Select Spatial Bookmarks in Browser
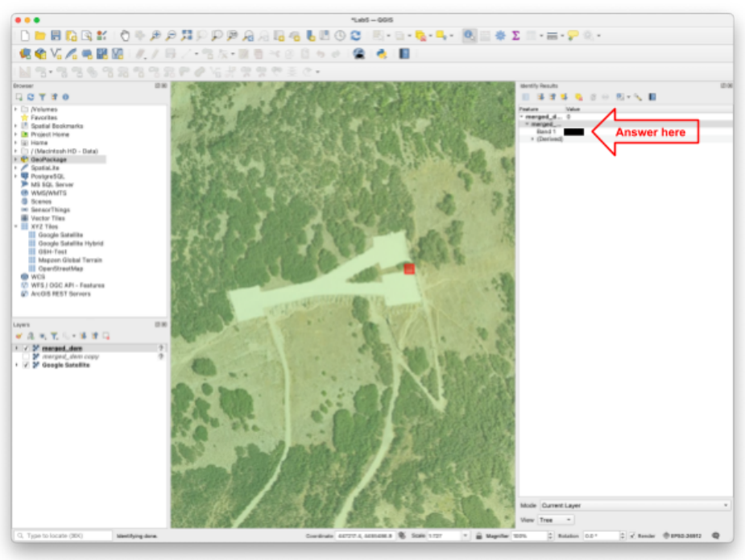 (57, 126)
